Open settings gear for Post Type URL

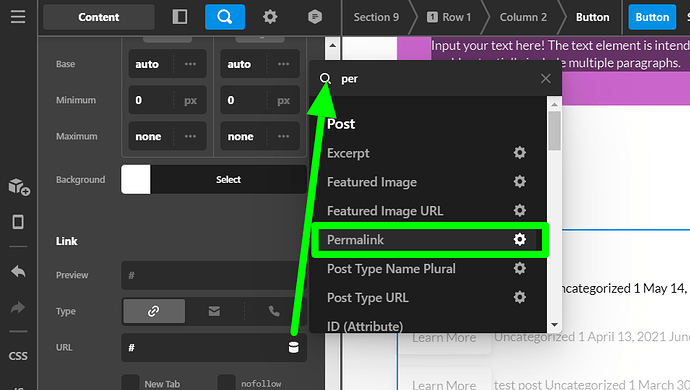pos(520,297)
